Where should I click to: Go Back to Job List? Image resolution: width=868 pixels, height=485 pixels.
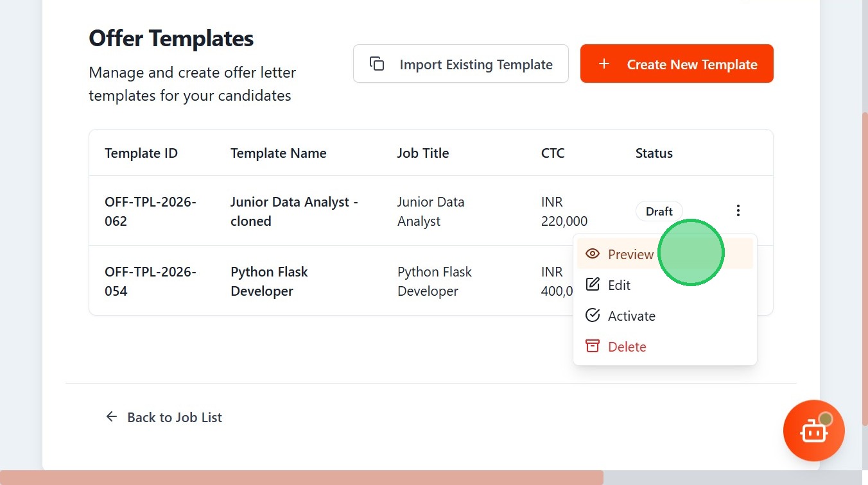pos(174,418)
